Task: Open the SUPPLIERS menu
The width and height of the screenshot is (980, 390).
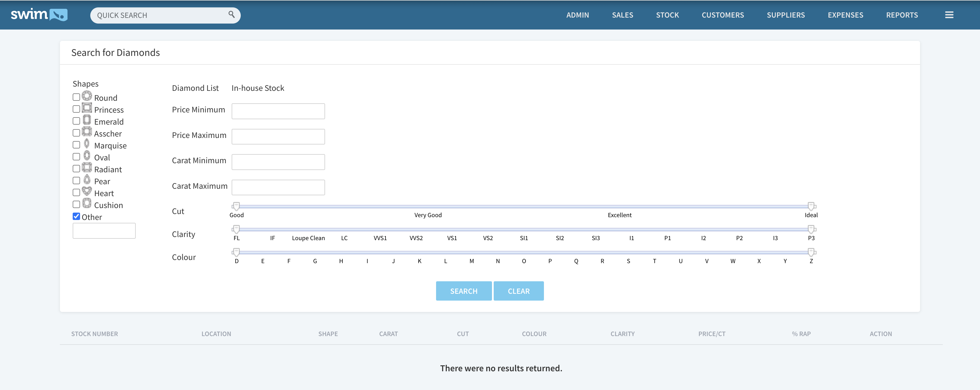Action: point(786,15)
